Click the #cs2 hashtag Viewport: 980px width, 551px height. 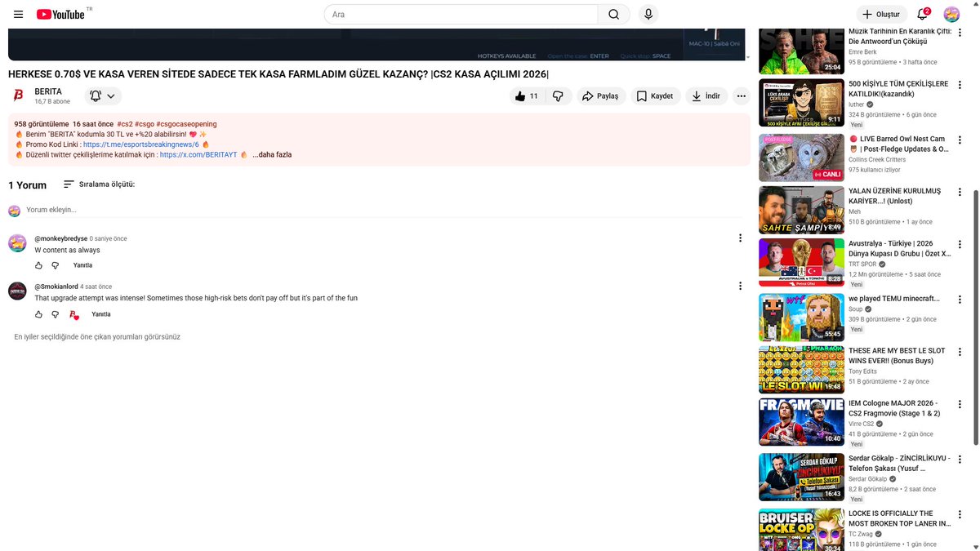[125, 124]
